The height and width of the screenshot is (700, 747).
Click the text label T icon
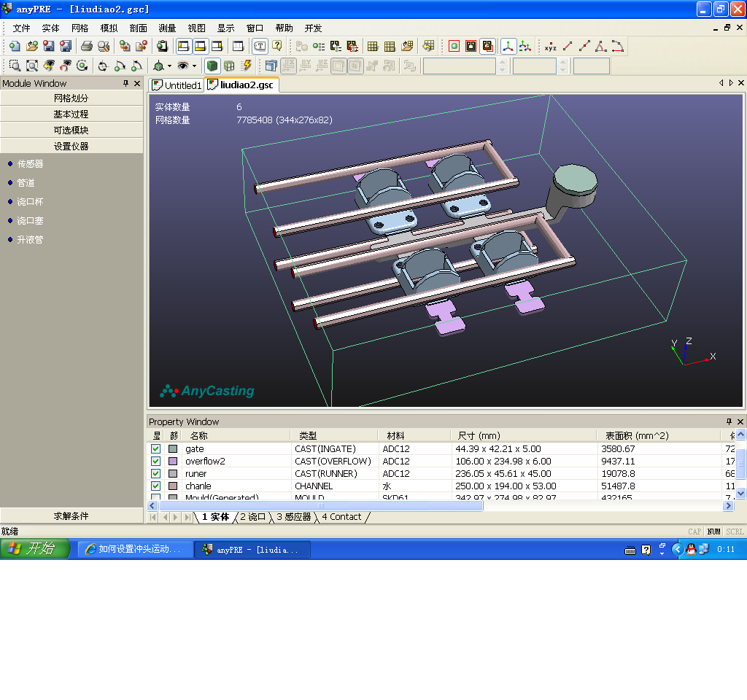[260, 46]
